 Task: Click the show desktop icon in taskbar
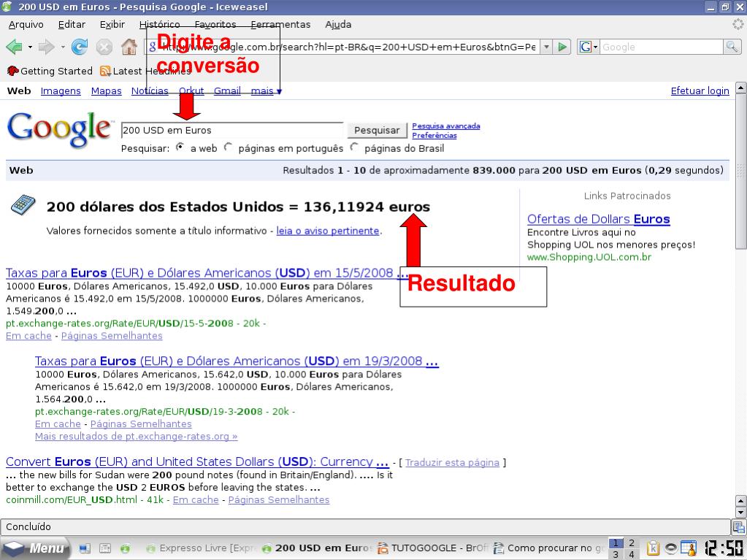coord(85,548)
